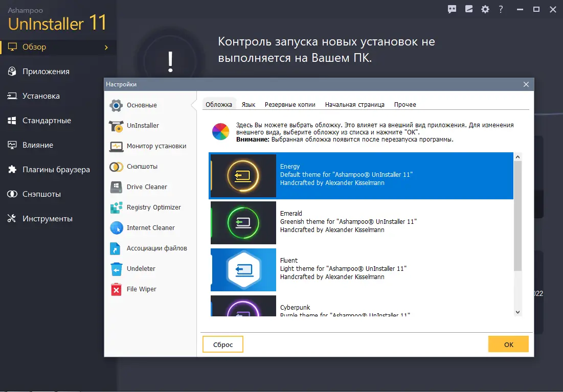The width and height of the screenshot is (563, 392).
Task: Click the theme list scroll up arrow
Action: point(518,157)
